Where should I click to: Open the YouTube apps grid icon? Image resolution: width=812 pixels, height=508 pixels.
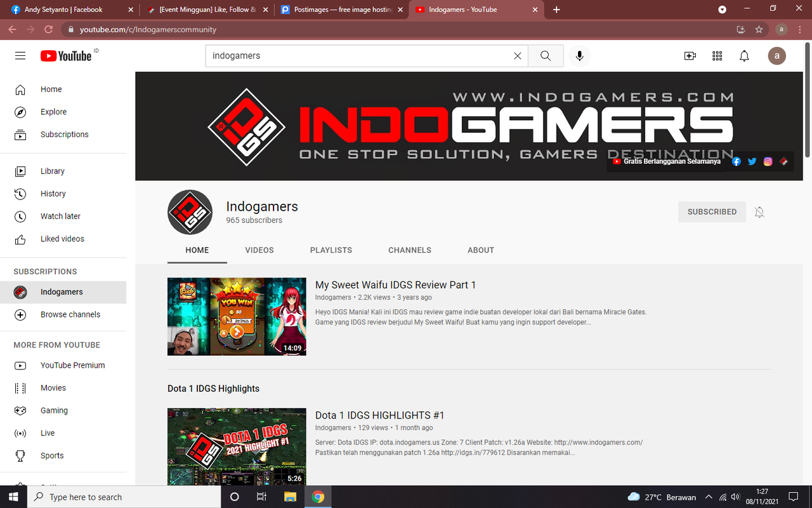[x=717, y=56]
